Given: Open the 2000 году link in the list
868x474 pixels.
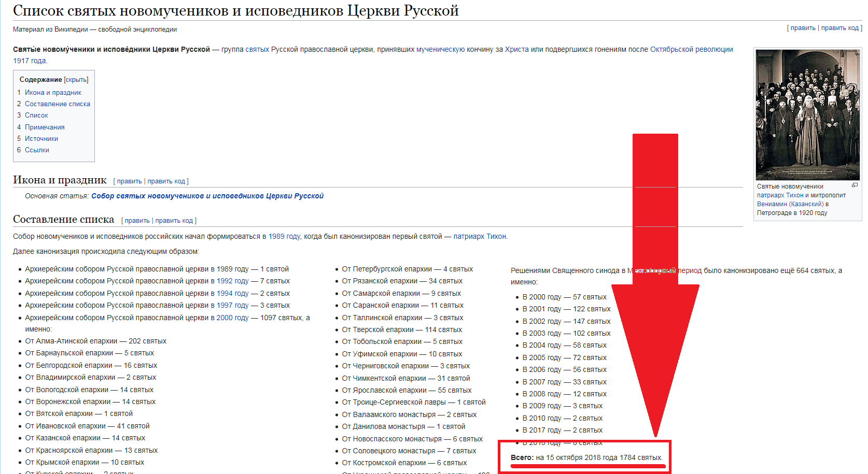Looking at the screenshot, I should tap(232, 318).
